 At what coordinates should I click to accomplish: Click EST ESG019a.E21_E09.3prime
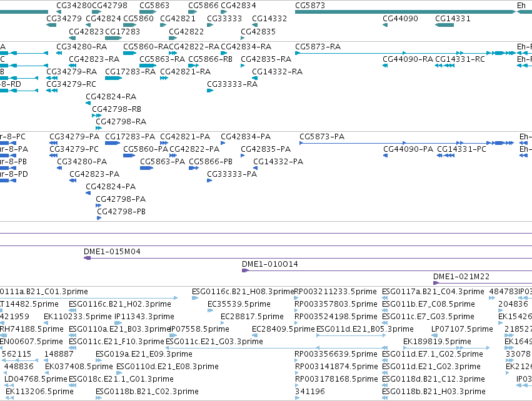point(144,354)
